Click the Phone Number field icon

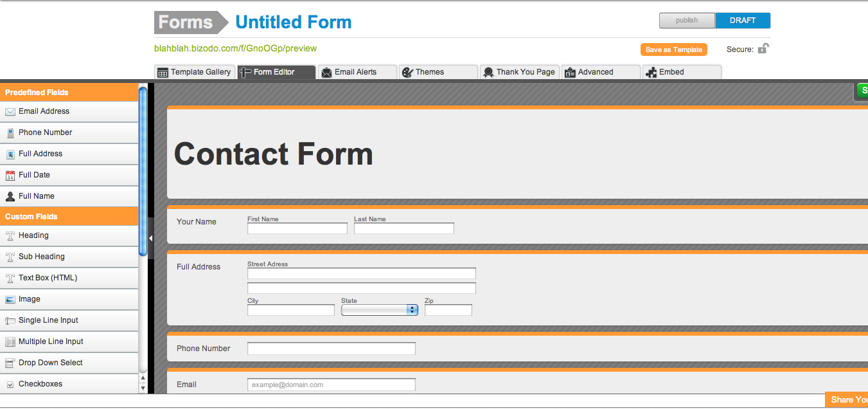pos(10,133)
